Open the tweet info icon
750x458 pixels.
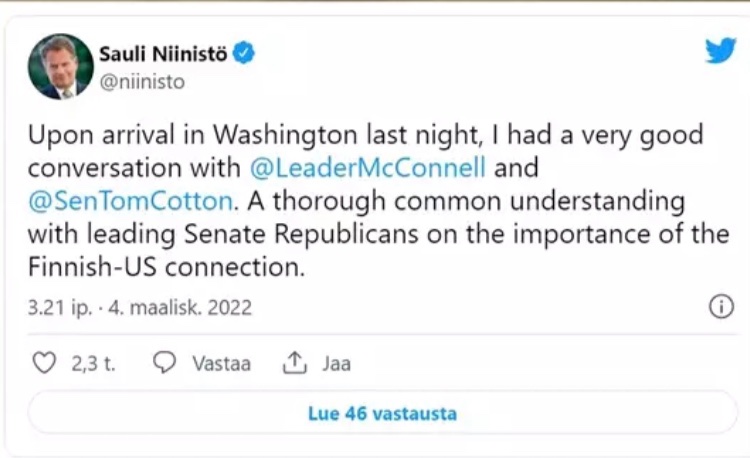click(720, 307)
